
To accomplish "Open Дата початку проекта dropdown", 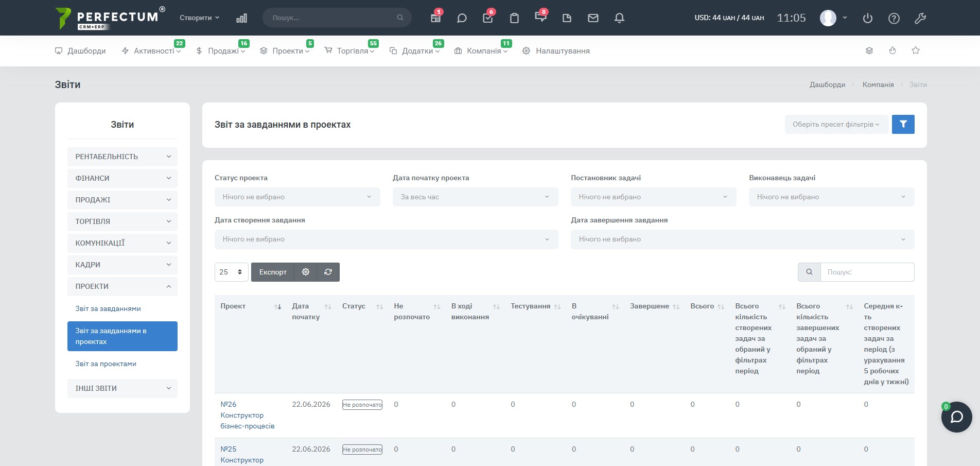I will click(x=475, y=197).
